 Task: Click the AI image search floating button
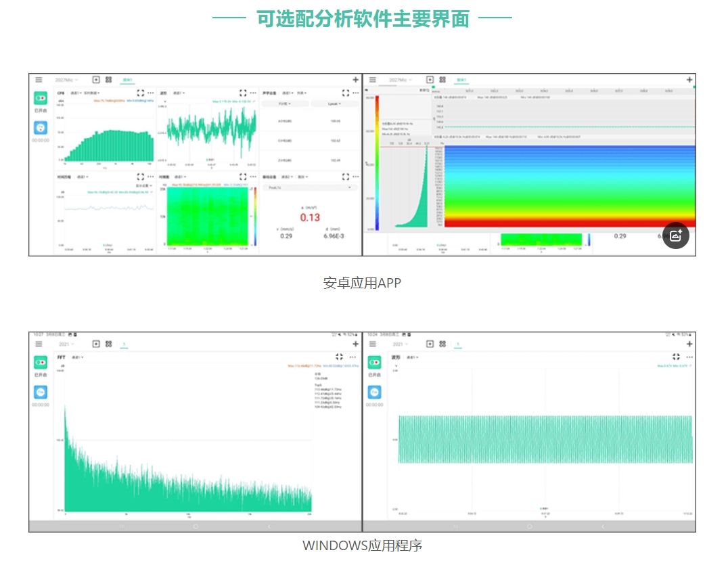(x=675, y=235)
